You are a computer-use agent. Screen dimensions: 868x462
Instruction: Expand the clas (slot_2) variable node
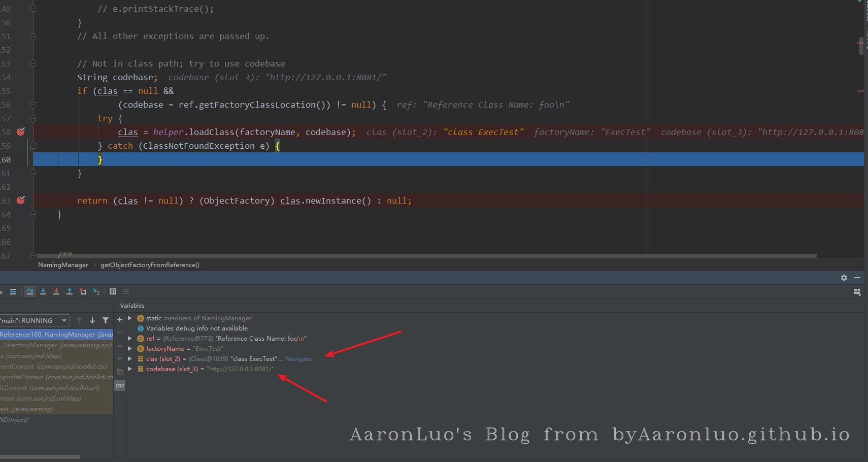coord(130,359)
